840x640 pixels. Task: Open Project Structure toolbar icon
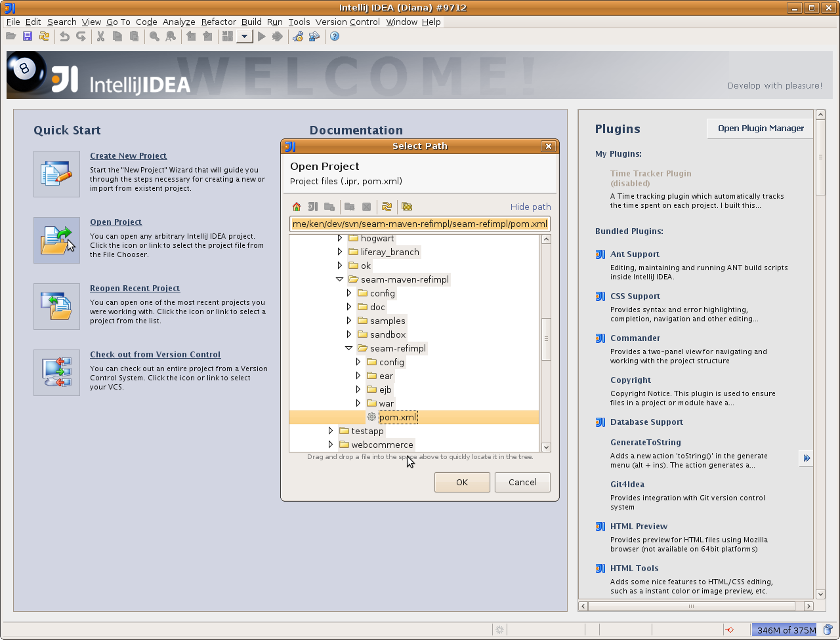tap(314, 37)
